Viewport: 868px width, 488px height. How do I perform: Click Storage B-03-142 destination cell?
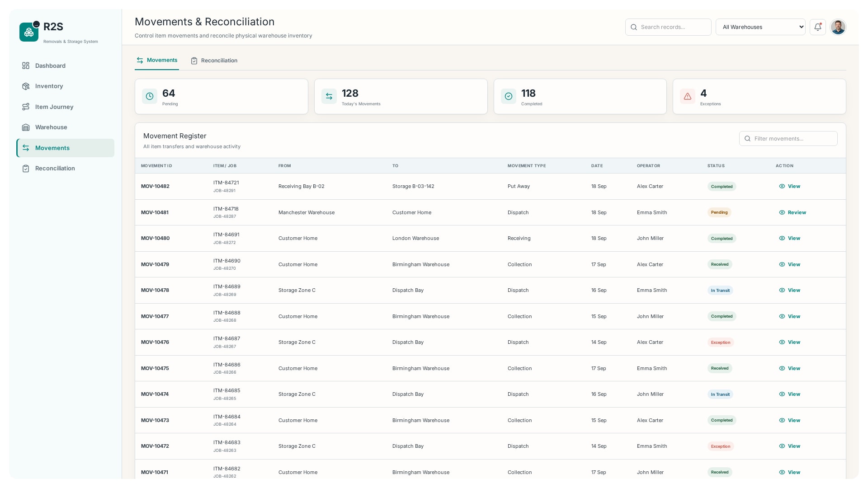(x=413, y=186)
